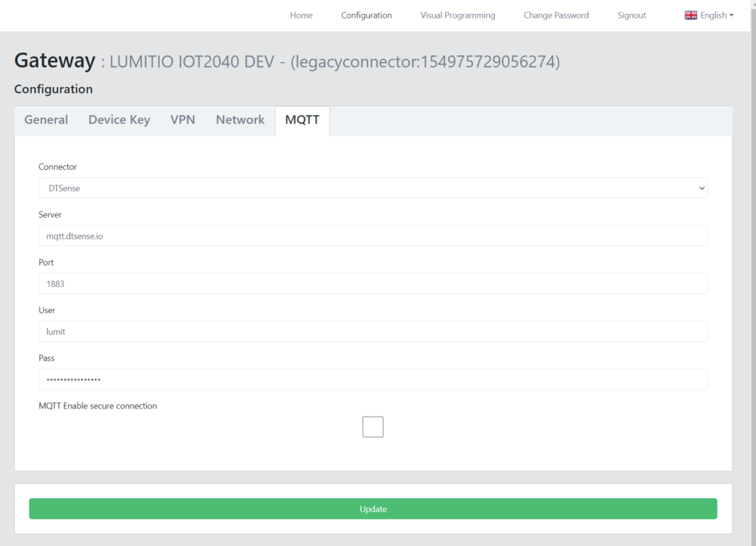Click the page vertical scrollbar
Screen dimensions: 756x546
[753, 273]
